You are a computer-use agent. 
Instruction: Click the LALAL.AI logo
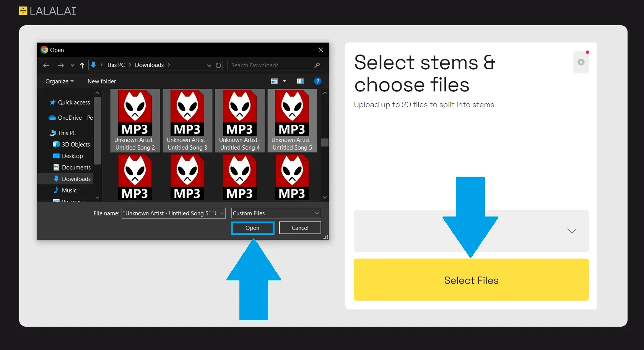47,11
